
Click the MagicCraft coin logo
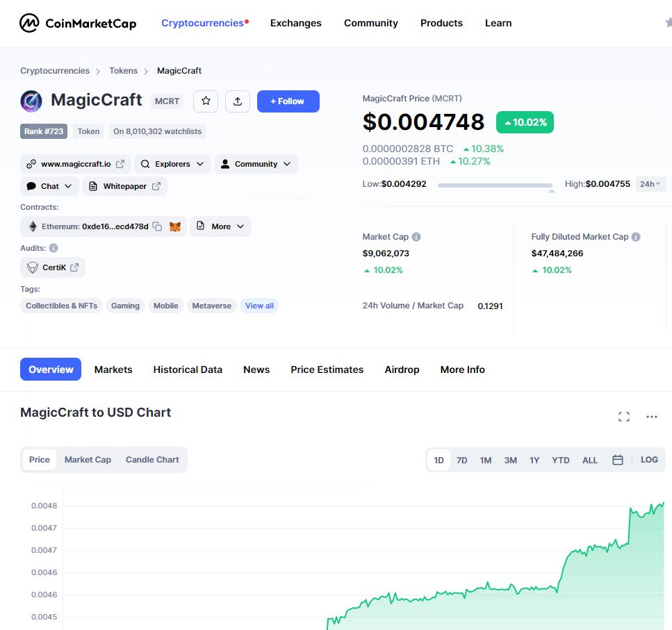(31, 101)
